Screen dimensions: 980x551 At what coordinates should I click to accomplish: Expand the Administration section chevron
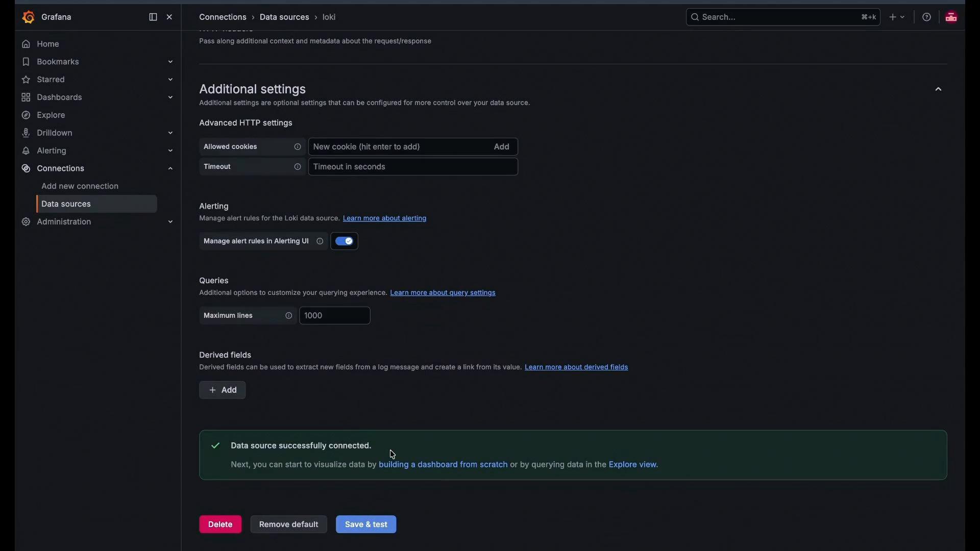tap(170, 222)
